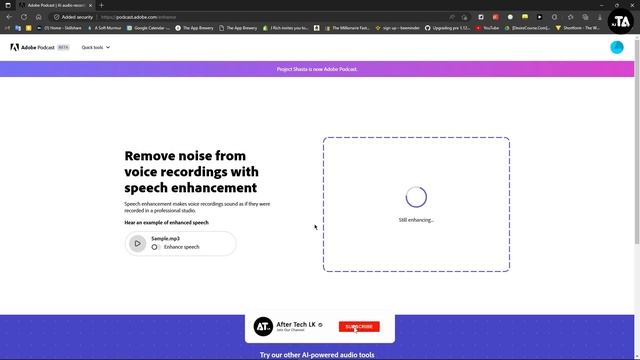Image resolution: width=640 pixels, height=360 pixels.
Task: Click Hear an example of enhanced speech text
Action: [167, 222]
